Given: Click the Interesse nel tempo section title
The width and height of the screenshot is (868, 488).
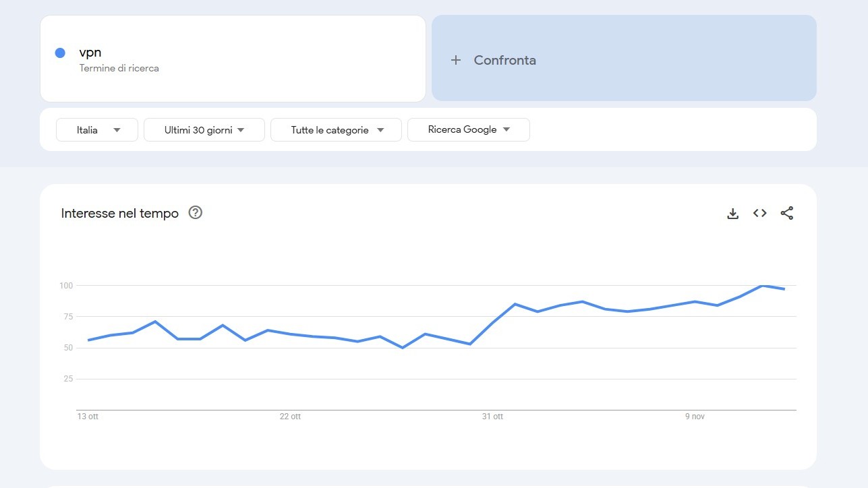Looking at the screenshot, I should 119,213.
